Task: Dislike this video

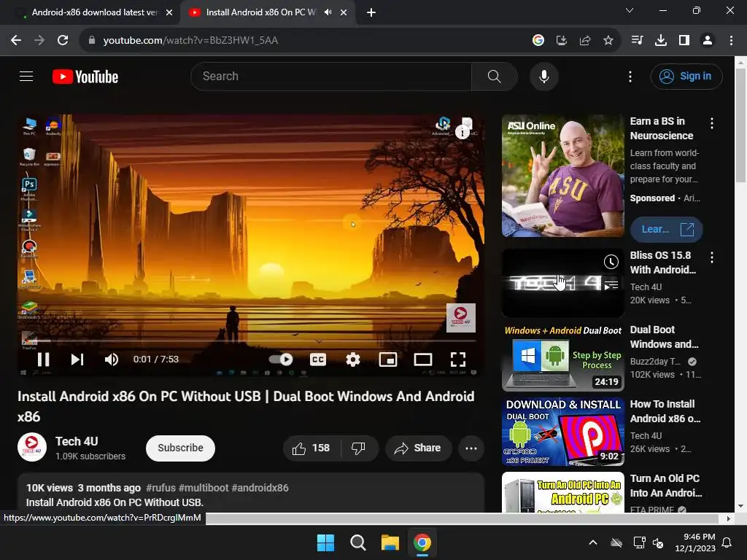Action: coord(359,448)
